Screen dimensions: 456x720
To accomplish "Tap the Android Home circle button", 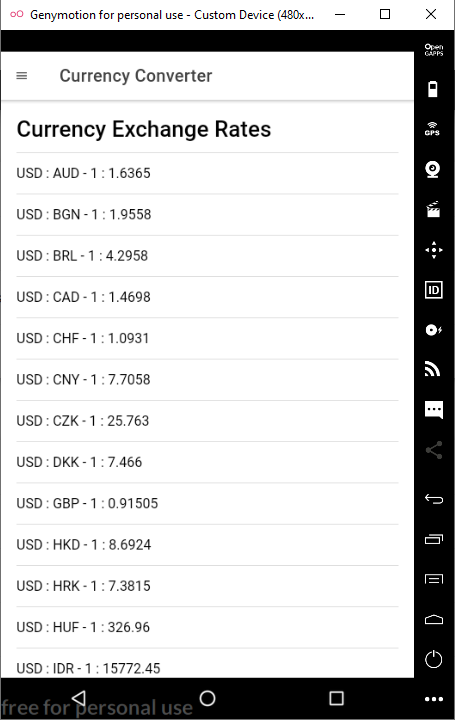I will pos(207,698).
